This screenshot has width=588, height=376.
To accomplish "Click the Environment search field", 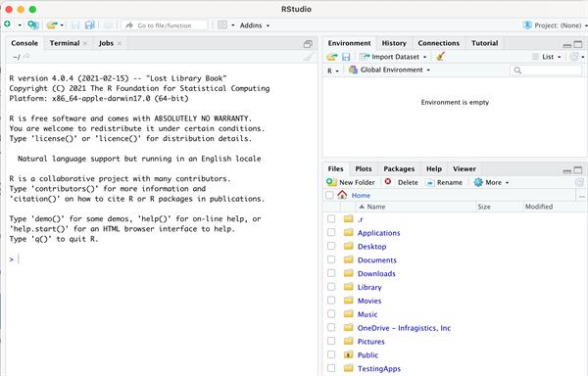I will [546, 70].
